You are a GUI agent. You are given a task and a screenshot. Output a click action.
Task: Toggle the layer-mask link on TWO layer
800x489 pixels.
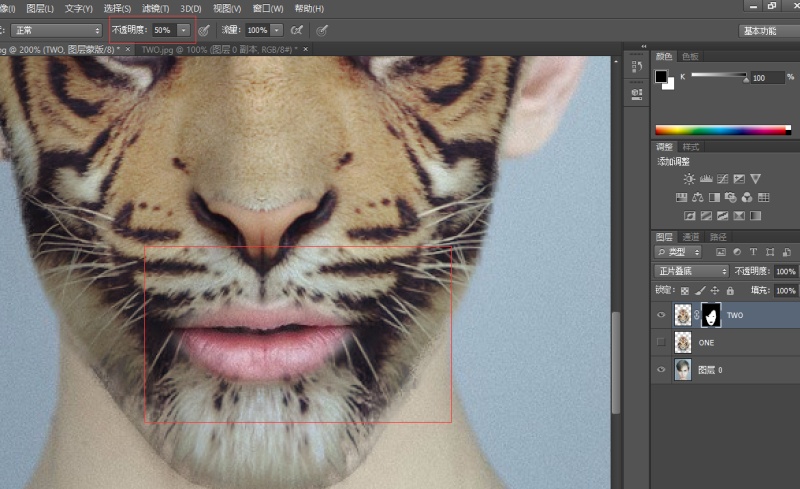point(697,315)
